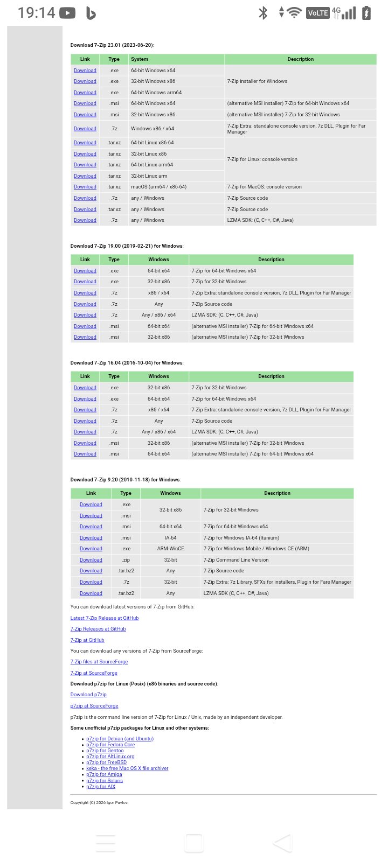Download 9.20 msi for IA-64 Itanium
The width and height of the screenshot is (388, 868).
pos(91,538)
